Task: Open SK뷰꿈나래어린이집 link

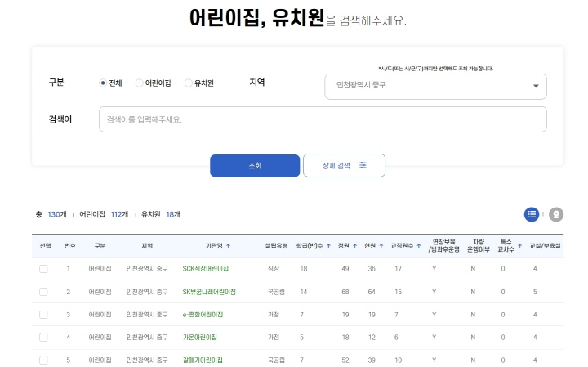Action: pos(209,292)
